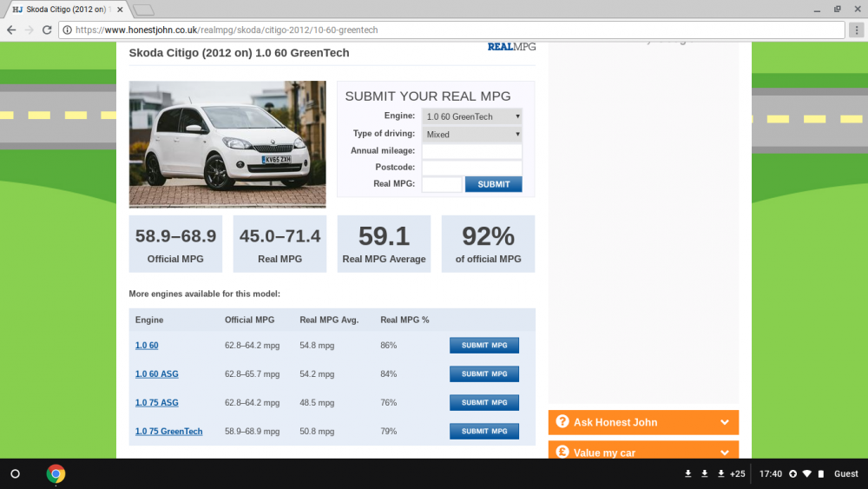Reload the page with refresh icon
The width and height of the screenshot is (868, 489).
(x=47, y=30)
